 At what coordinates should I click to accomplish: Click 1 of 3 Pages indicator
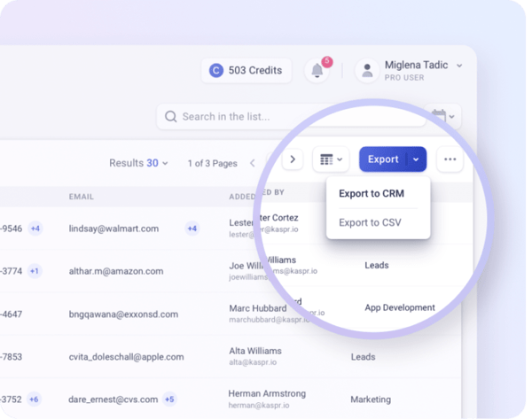[213, 163]
